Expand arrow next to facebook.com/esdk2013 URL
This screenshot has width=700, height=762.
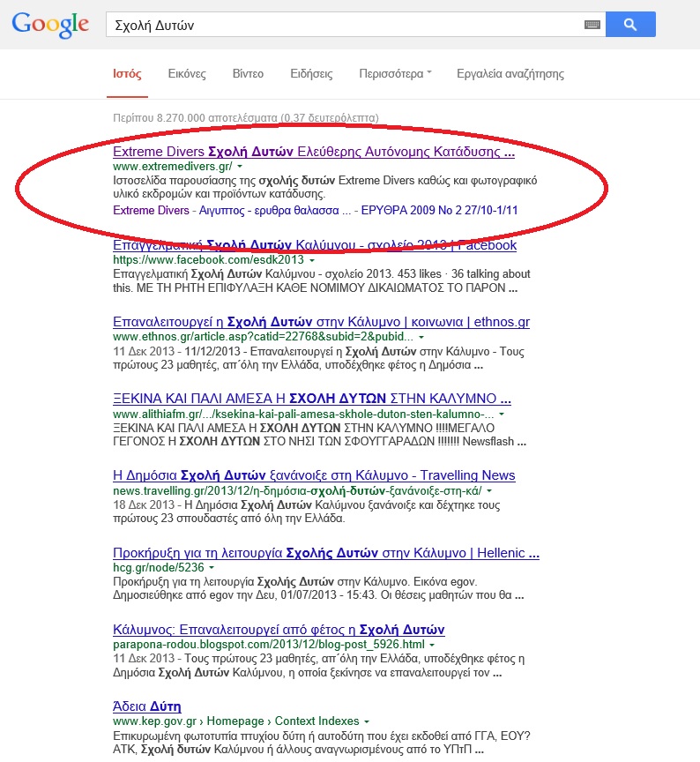click(312, 260)
